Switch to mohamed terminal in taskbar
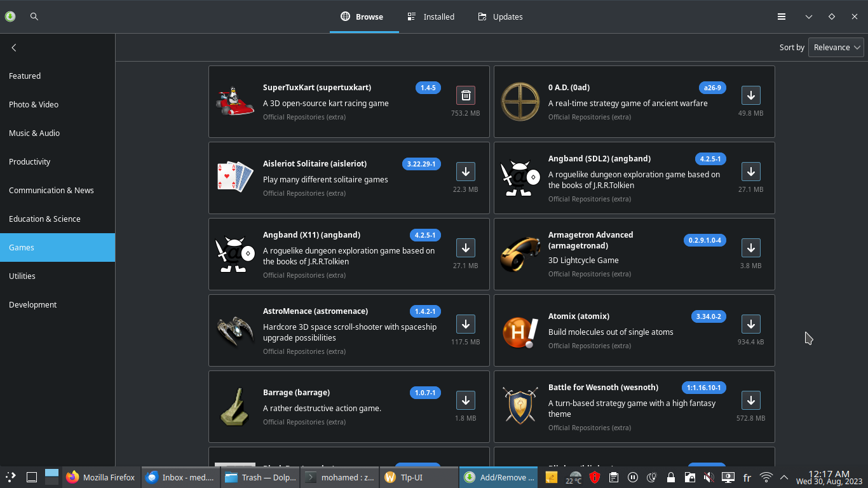This screenshot has height=488, width=868. point(339,477)
